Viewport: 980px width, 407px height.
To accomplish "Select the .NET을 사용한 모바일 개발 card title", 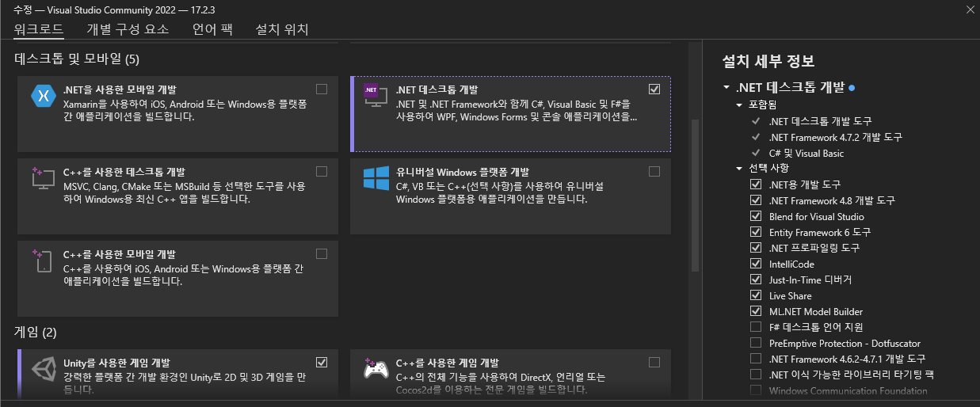I will 120,89.
